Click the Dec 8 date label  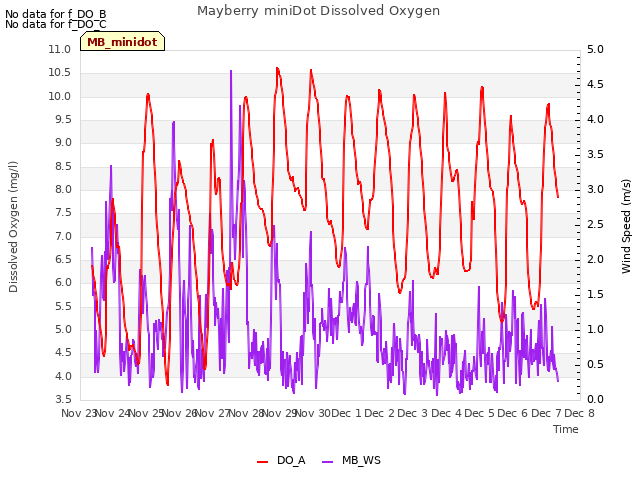[580, 413]
